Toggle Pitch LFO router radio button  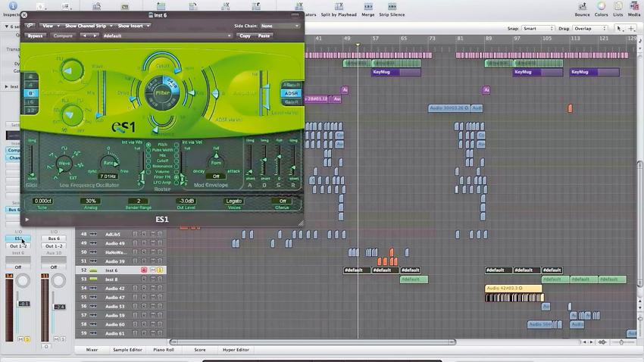[148, 145]
